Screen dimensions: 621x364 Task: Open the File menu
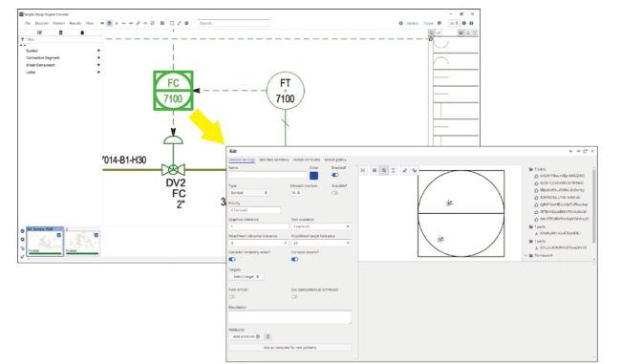point(28,23)
